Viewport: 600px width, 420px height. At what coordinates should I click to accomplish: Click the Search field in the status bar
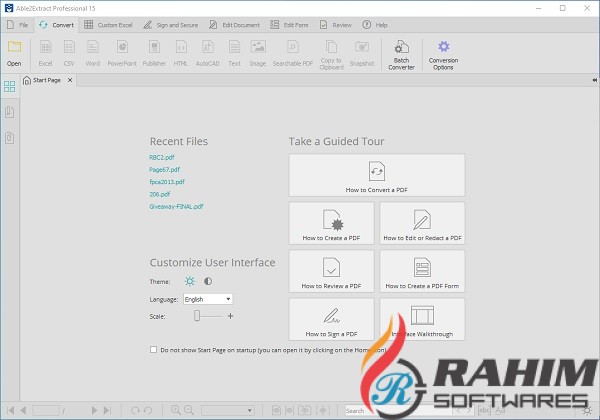pyautogui.click(x=398, y=410)
